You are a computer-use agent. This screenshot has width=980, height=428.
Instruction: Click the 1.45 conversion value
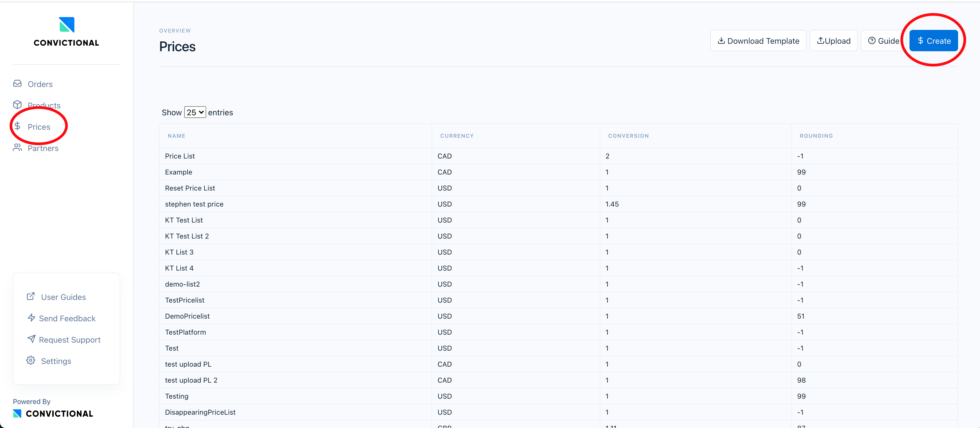point(612,204)
